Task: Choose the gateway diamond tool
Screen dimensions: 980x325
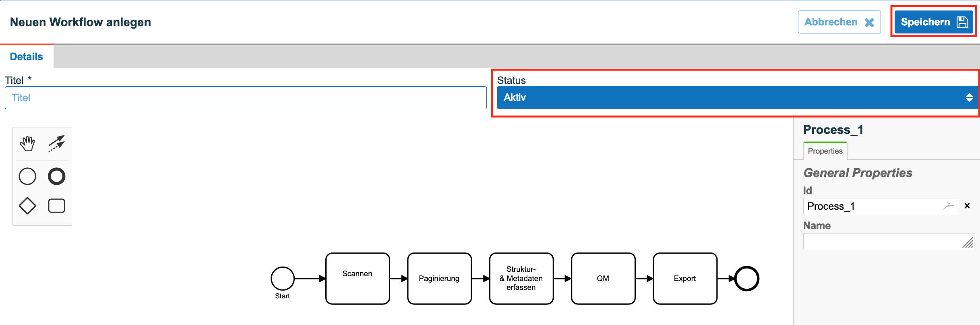Action: click(x=27, y=206)
